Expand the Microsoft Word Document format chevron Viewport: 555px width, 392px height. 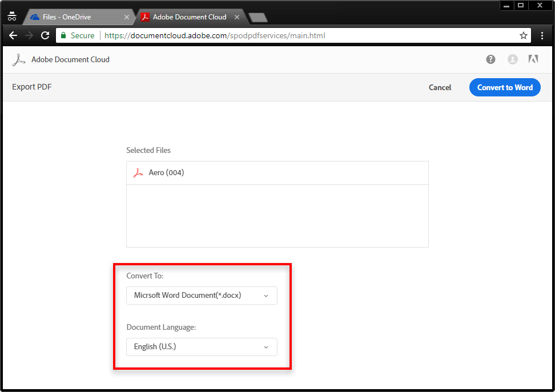[266, 296]
